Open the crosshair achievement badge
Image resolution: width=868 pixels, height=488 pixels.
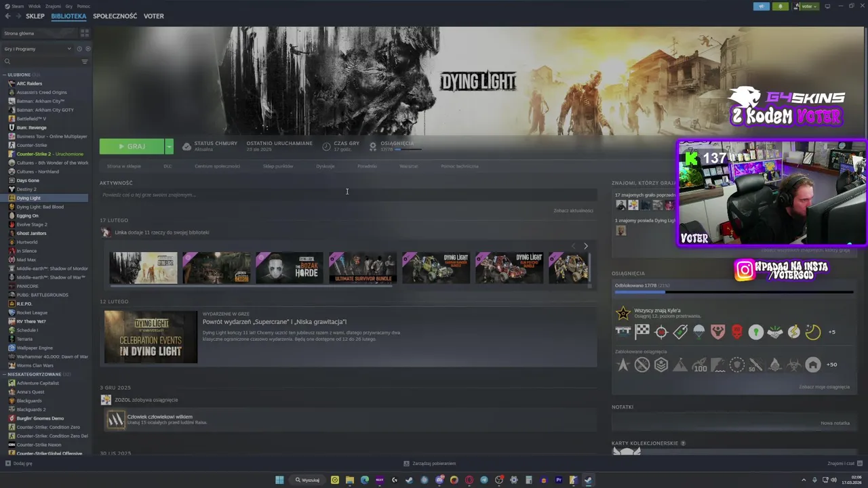tap(661, 331)
